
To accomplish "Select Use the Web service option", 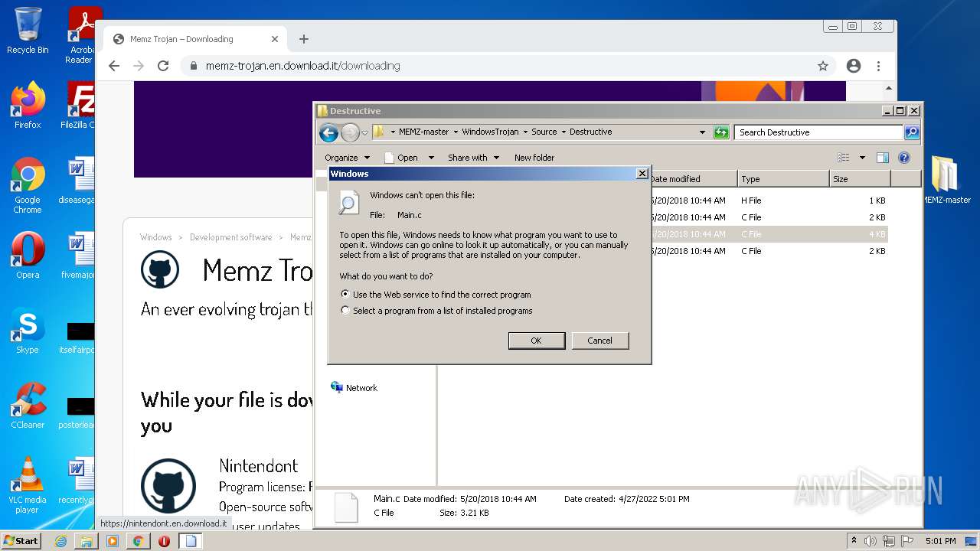I will (436, 295).
